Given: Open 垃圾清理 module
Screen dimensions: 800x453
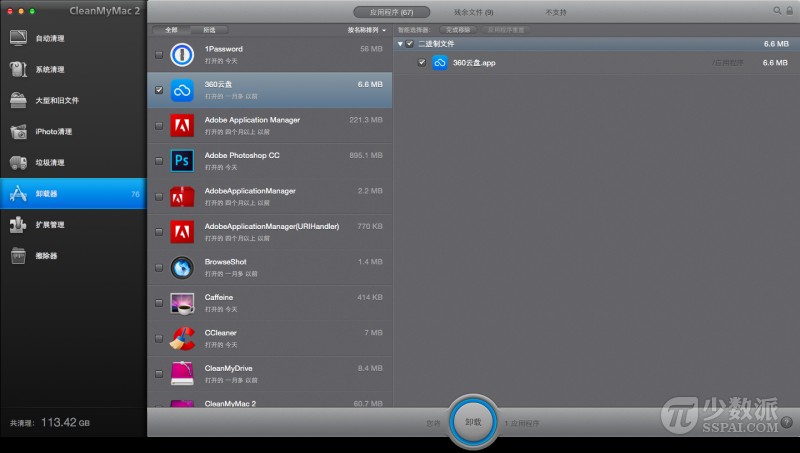Looking at the screenshot, I should click(73, 163).
